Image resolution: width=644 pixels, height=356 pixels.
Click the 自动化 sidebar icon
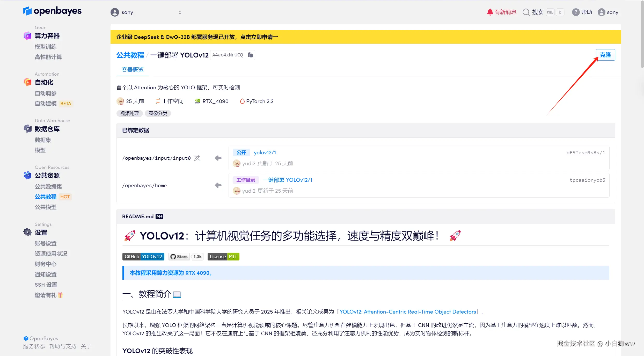(28, 82)
